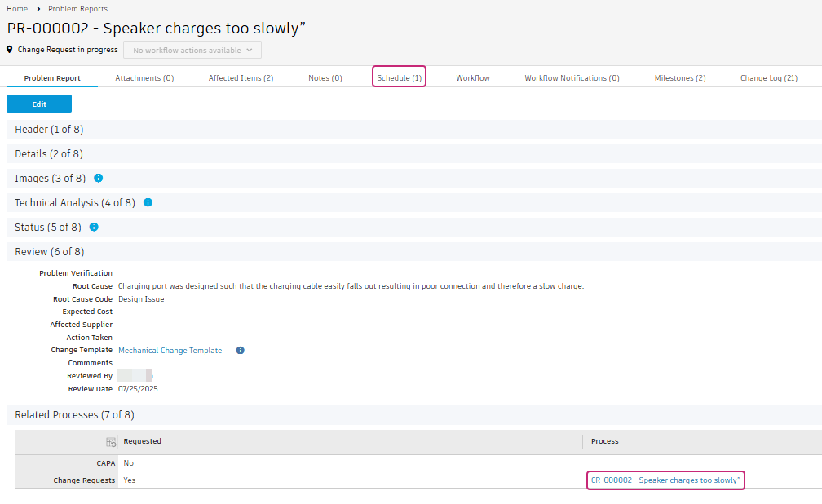Click Problem Reports breadcrumb link
The image size is (822, 504).
click(77, 9)
